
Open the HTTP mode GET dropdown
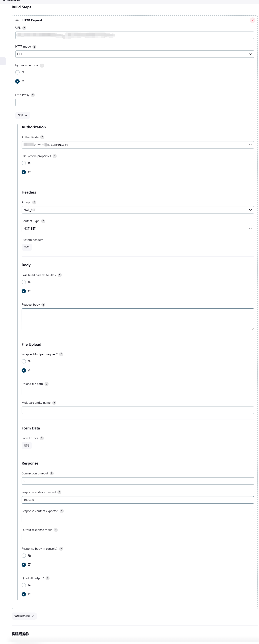click(134, 54)
